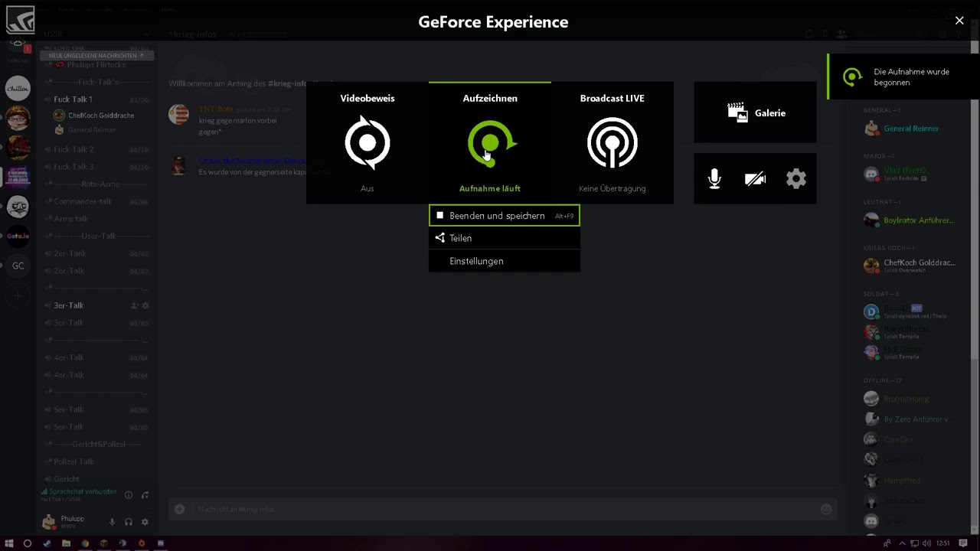Viewport: 980px width, 551px height.
Task: Click the recording started notification
Action: click(903, 77)
